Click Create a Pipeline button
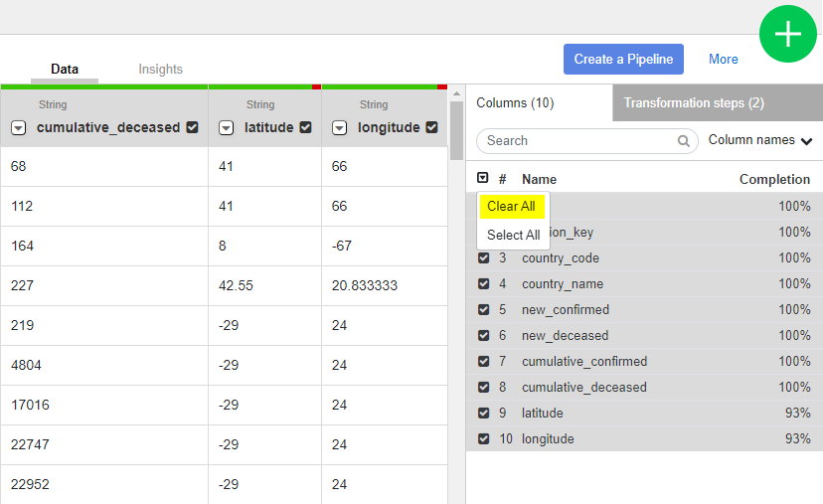Image resolution: width=823 pixels, height=504 pixels. (x=623, y=59)
